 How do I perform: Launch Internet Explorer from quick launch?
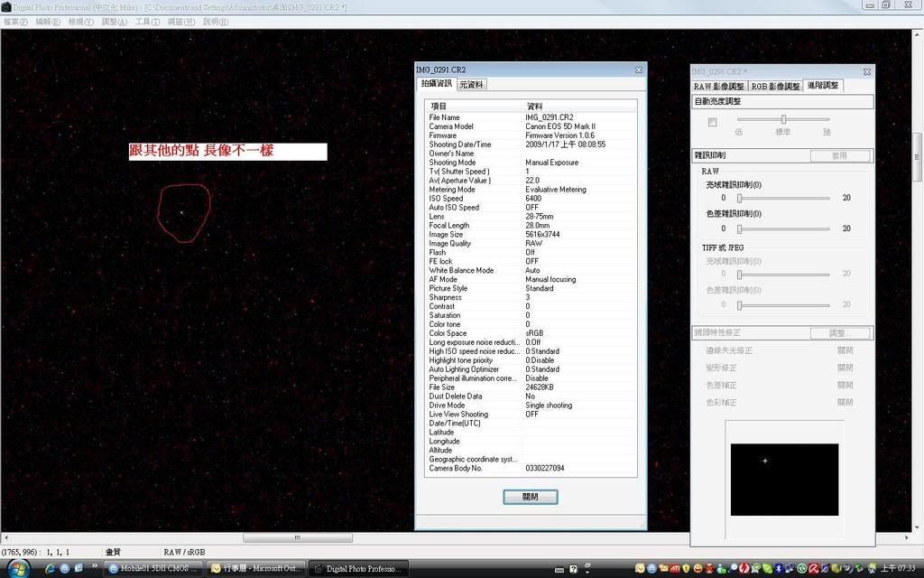pyautogui.click(x=50, y=568)
